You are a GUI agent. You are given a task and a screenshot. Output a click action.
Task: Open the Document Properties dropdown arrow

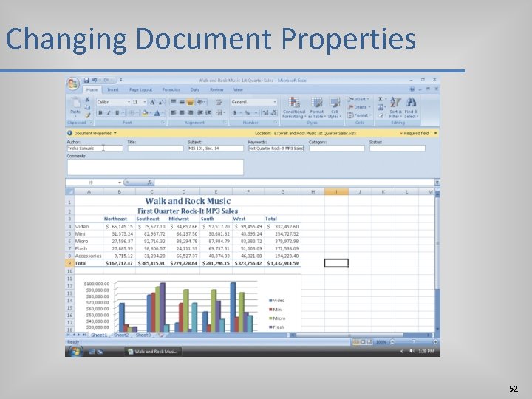[115, 133]
